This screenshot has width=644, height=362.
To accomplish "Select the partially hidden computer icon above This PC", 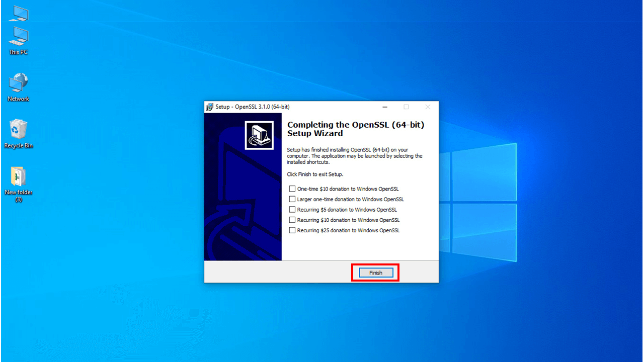I will click(x=19, y=13).
